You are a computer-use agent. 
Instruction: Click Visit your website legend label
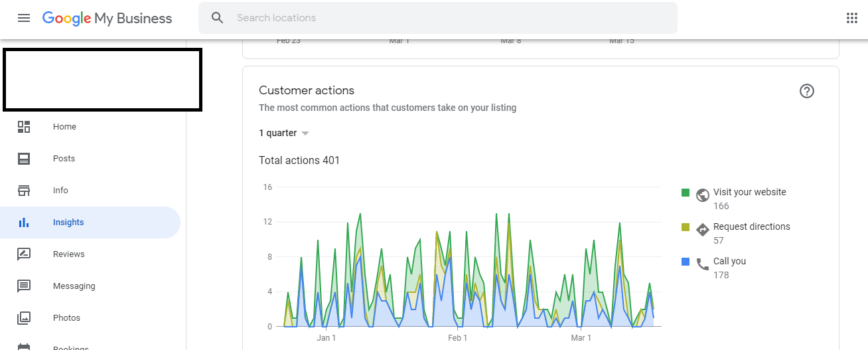tap(750, 192)
